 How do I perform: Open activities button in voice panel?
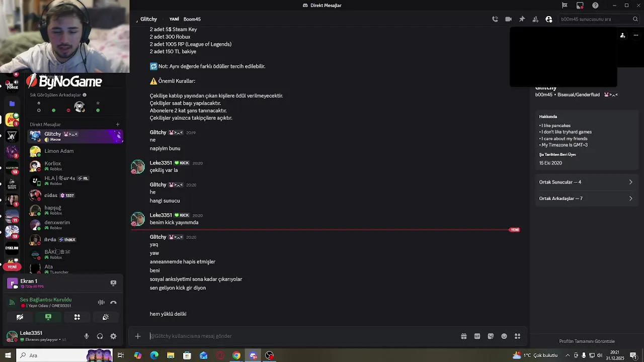[77, 317]
